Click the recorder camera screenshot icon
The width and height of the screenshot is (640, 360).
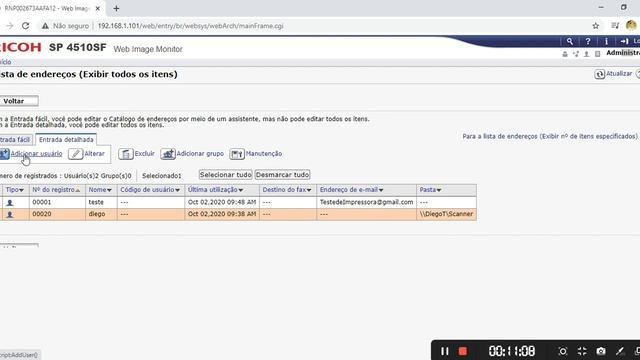tap(601, 351)
